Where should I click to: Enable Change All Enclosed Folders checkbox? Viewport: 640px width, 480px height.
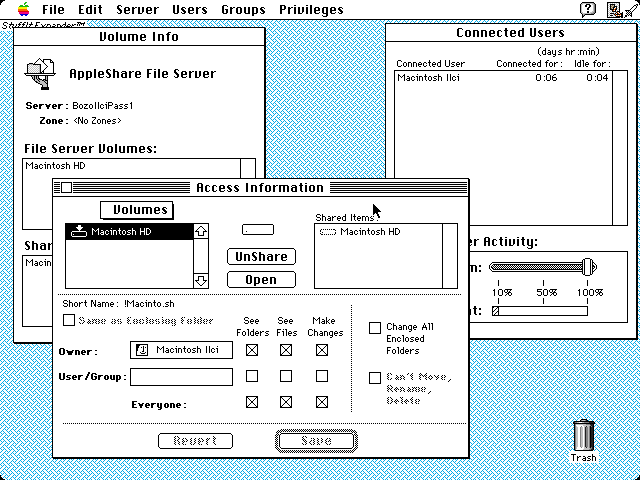(375, 328)
